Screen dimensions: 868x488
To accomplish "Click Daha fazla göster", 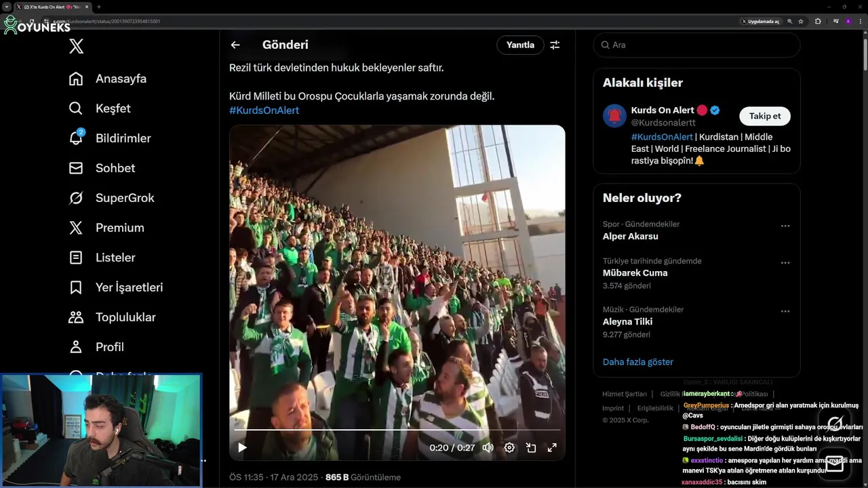I will coord(638,362).
